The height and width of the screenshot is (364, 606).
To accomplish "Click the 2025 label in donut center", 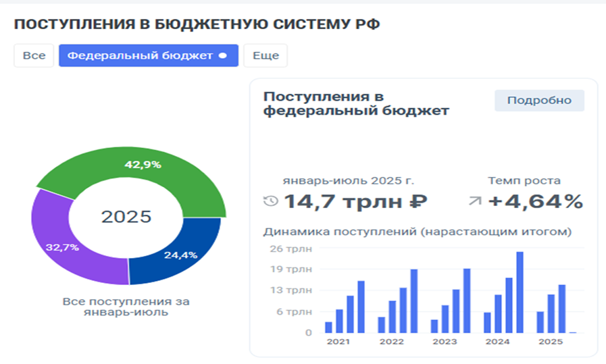I will click(126, 217).
